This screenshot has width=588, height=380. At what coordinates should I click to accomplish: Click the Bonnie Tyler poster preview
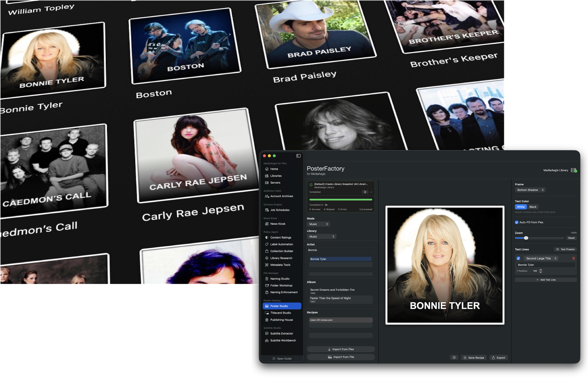pyautogui.click(x=445, y=265)
